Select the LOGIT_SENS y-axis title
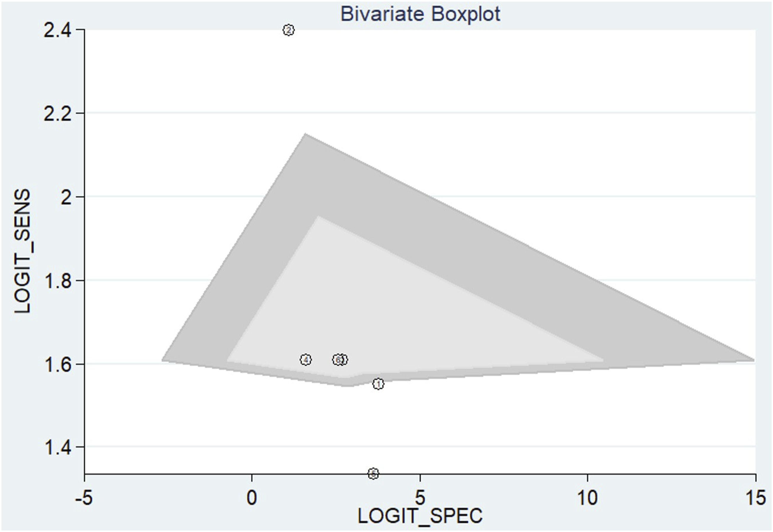 23,251
